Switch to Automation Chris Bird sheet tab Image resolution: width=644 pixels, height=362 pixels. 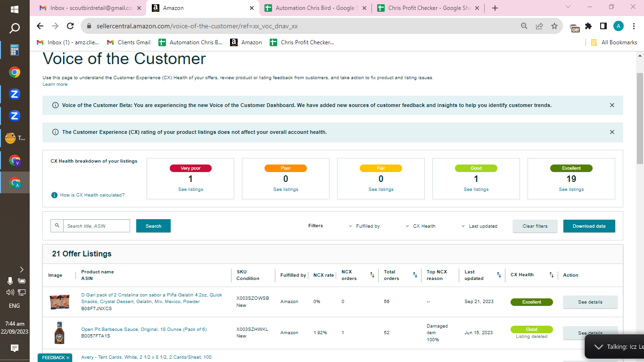pyautogui.click(x=316, y=8)
